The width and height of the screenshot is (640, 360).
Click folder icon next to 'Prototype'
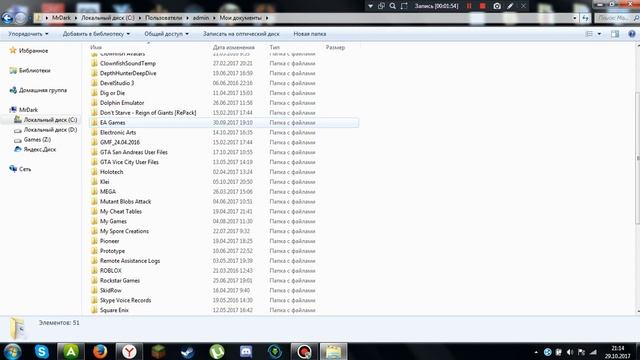pyautogui.click(x=94, y=251)
